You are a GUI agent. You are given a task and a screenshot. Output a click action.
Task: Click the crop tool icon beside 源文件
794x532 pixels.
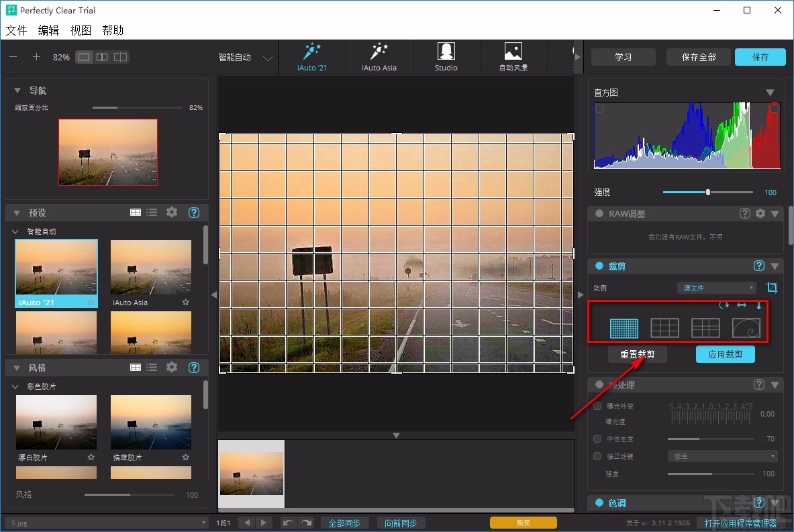tap(772, 288)
